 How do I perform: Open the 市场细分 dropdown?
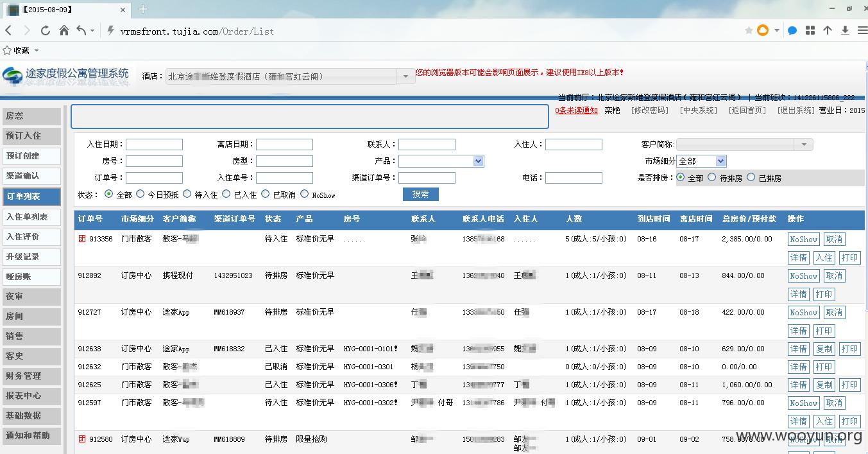pos(720,161)
